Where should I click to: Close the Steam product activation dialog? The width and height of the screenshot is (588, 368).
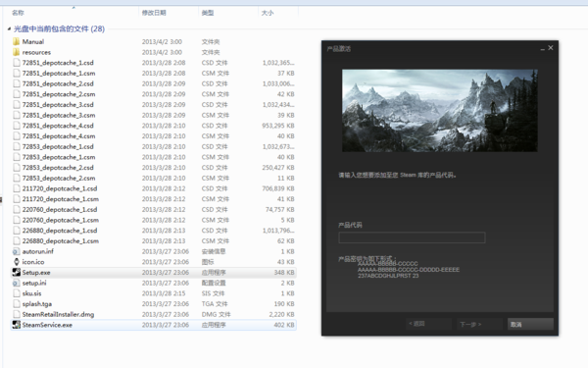click(551, 48)
